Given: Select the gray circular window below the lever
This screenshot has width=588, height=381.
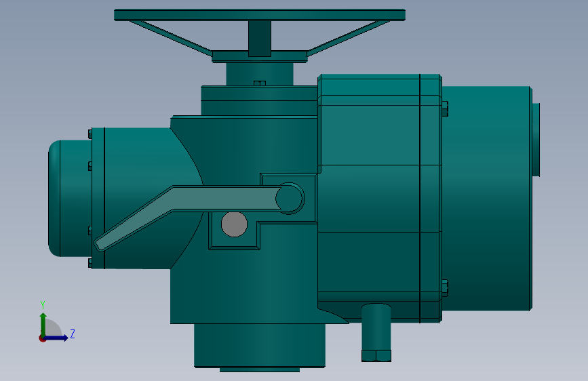Looking at the screenshot, I should (x=235, y=224).
